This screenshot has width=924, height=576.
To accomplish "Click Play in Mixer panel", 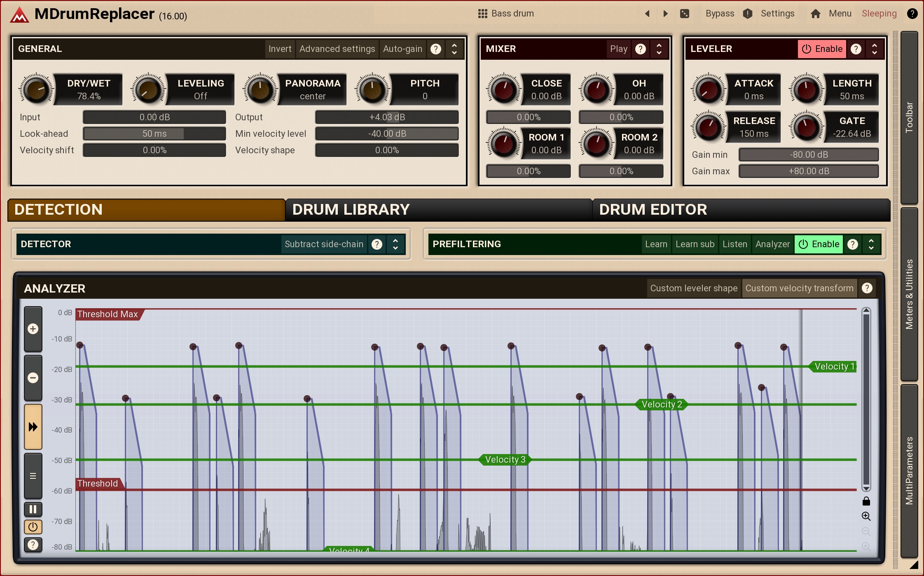I will (618, 49).
